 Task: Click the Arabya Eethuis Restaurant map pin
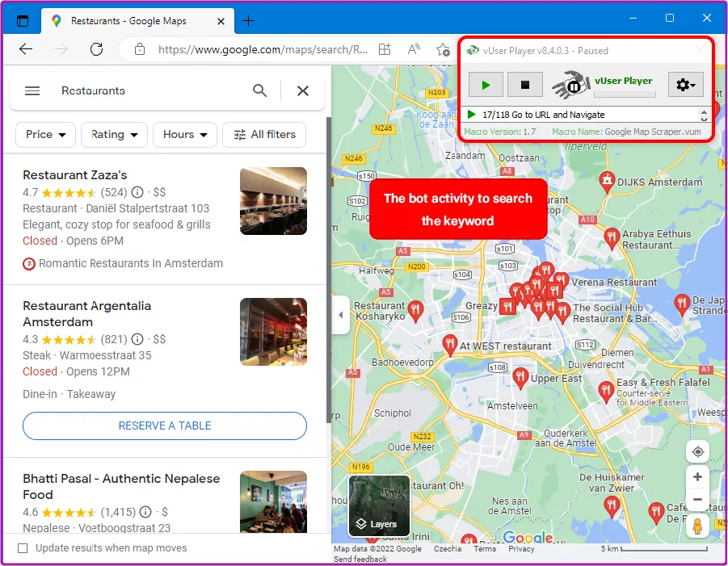tap(612, 238)
